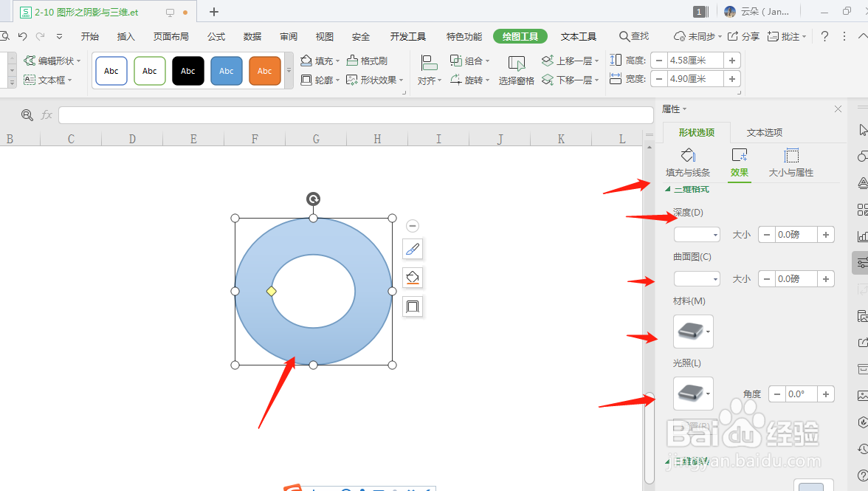The image size is (868, 491).
Task: Switch to the Text Tools (文本工具) tab
Action: 579,36
